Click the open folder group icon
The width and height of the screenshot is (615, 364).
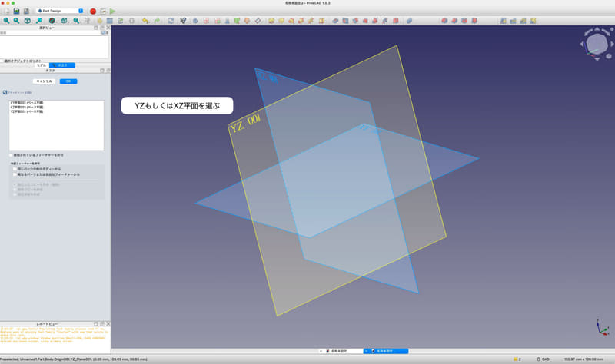pyautogui.click(x=110, y=21)
